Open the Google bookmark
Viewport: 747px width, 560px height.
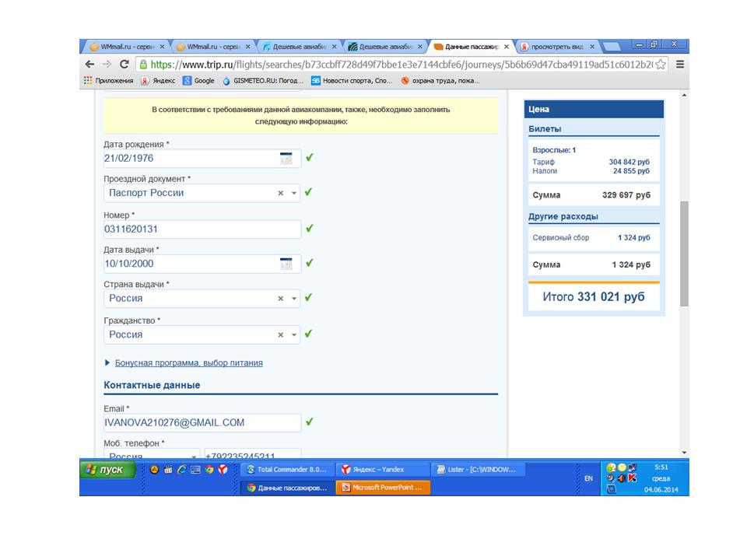(198, 80)
